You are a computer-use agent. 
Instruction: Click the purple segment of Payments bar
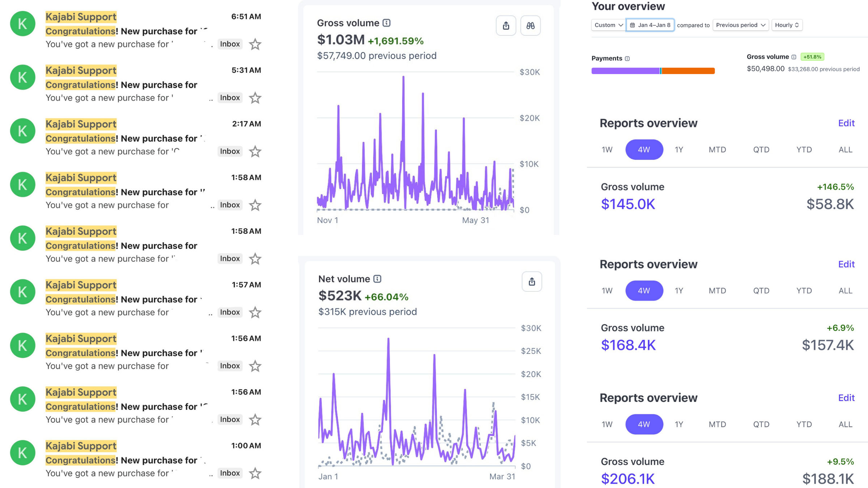tap(625, 71)
